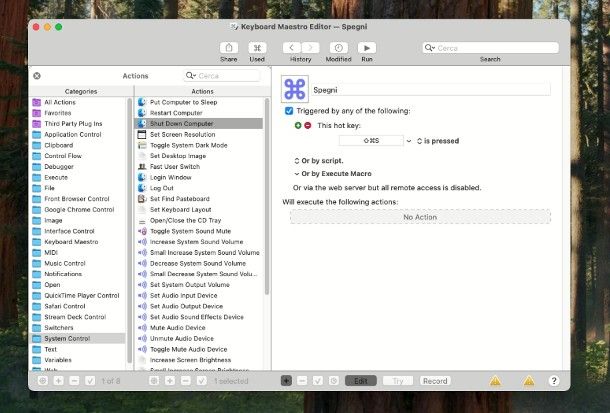Screen dimensions: 610x413
Task: Click the hot key field
Action: [x=365, y=141]
